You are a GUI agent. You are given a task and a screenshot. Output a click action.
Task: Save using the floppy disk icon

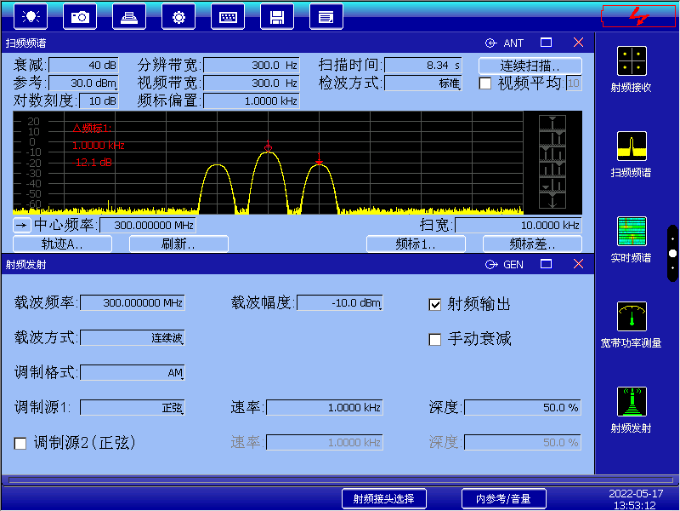pos(277,17)
